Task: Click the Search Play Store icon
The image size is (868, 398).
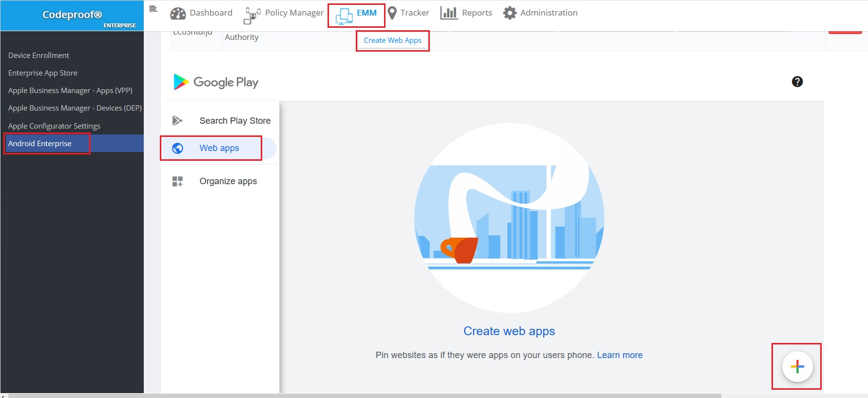Action: tap(177, 120)
